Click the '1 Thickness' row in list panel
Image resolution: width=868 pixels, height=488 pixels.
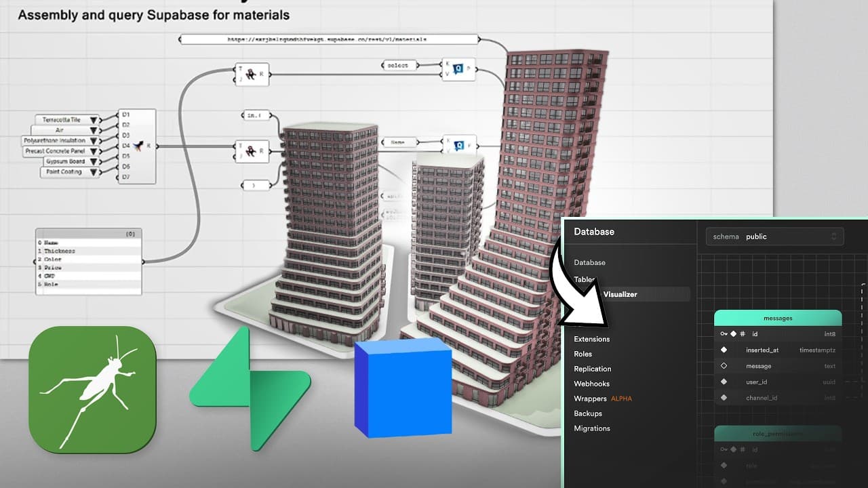point(88,251)
